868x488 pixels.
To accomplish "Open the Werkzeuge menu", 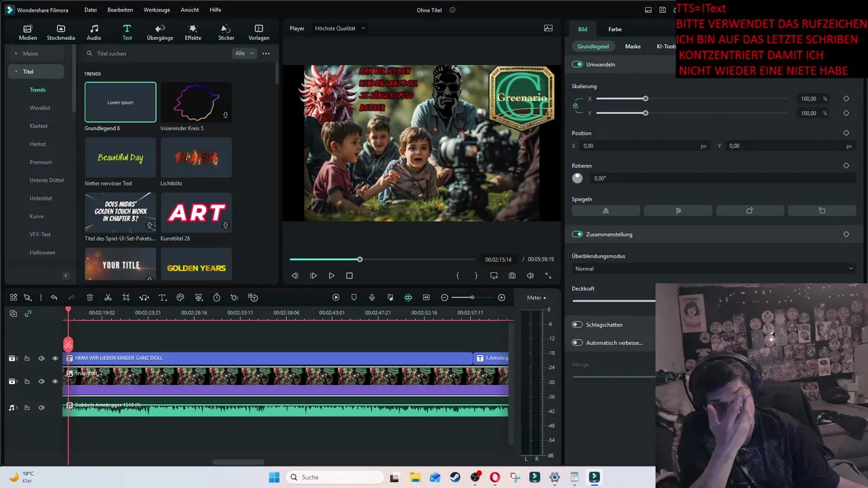I will point(157,10).
